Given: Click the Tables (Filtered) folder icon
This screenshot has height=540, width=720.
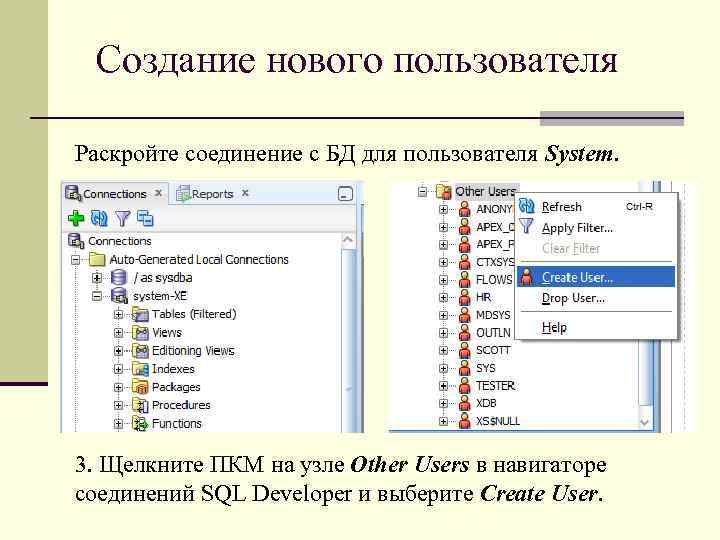Looking at the screenshot, I should (x=140, y=314).
